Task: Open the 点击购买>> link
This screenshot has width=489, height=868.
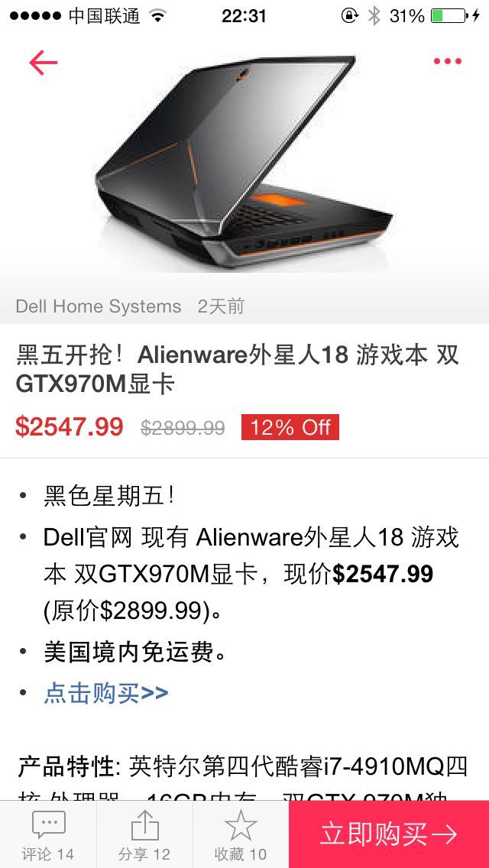Action: 105,693
